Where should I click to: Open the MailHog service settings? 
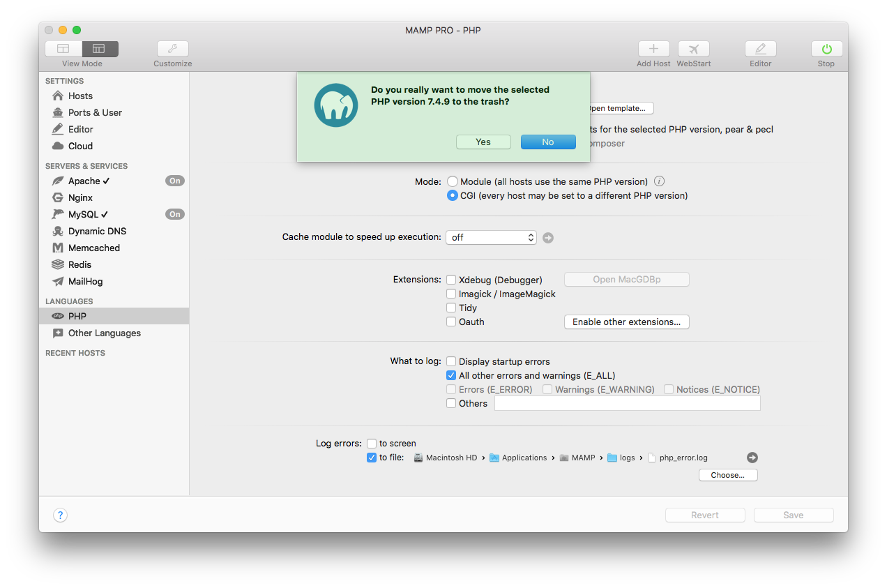(x=85, y=281)
